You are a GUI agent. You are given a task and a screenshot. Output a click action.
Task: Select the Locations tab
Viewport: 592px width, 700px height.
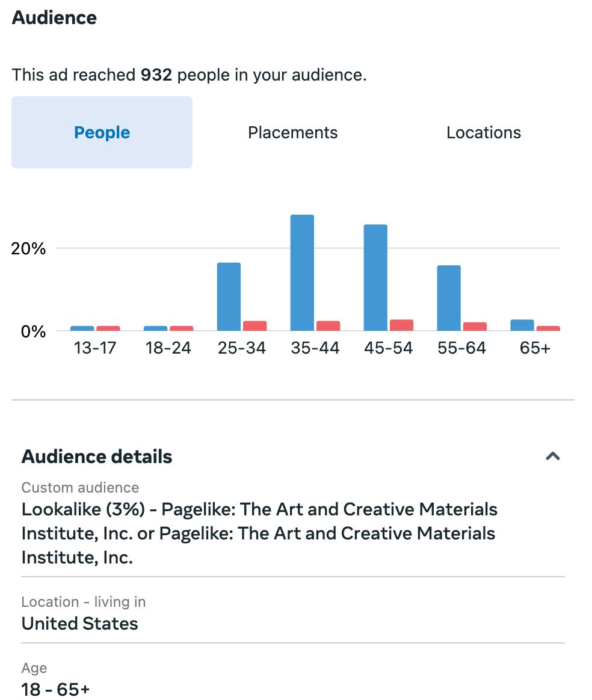click(x=483, y=132)
